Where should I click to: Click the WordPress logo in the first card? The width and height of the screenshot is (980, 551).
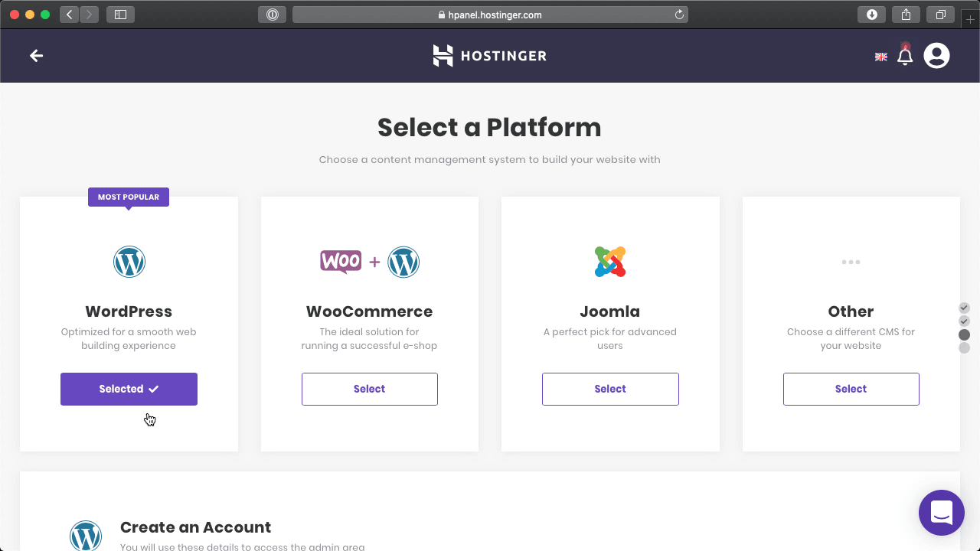129,262
